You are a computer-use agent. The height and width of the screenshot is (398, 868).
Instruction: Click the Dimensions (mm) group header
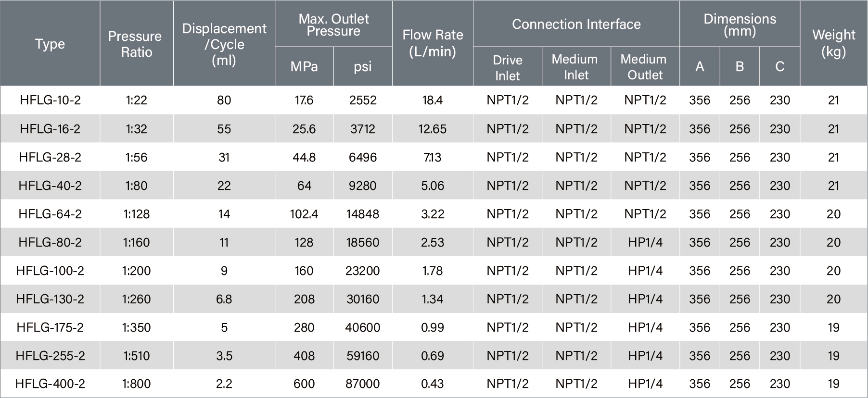pos(740,25)
